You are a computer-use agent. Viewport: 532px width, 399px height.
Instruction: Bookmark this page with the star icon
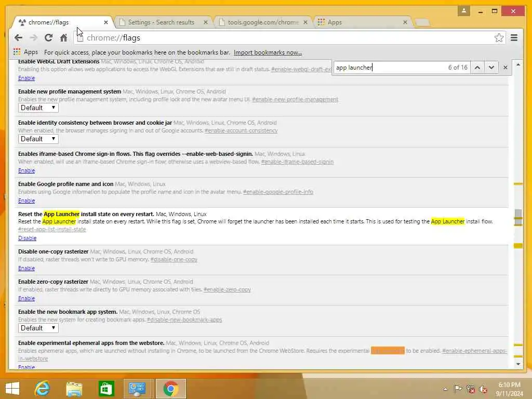point(499,37)
